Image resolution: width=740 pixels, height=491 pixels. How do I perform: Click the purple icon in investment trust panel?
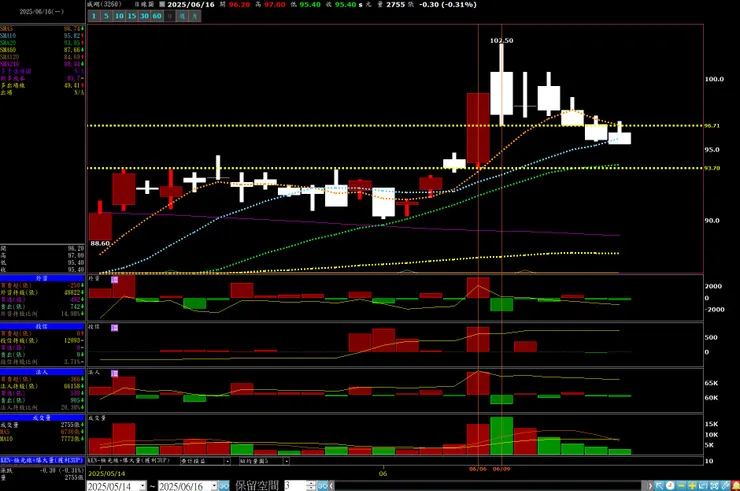click(114, 328)
